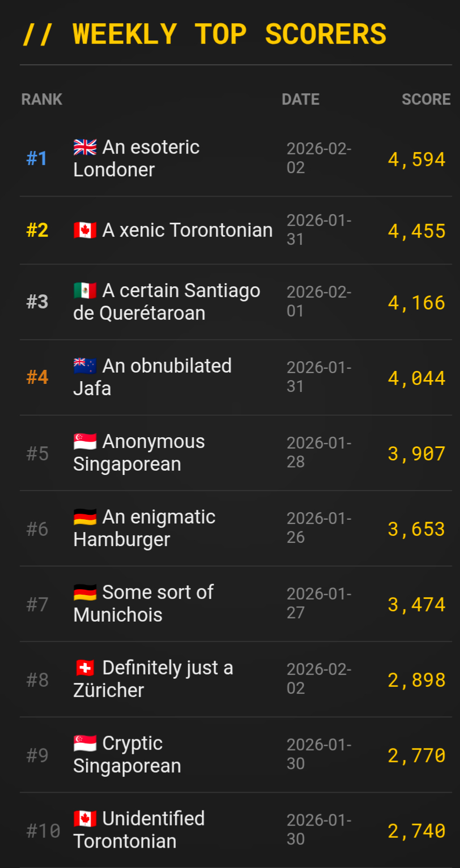Click the 2026-01-28 date for Anonymous Singaporean
Image resolution: width=460 pixels, height=868 pixels.
tap(319, 452)
